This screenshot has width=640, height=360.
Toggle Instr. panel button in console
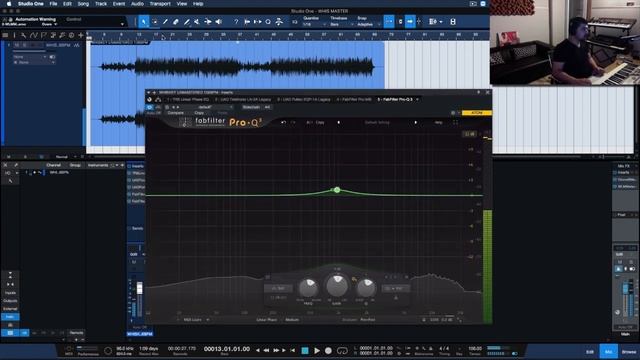tap(10, 317)
